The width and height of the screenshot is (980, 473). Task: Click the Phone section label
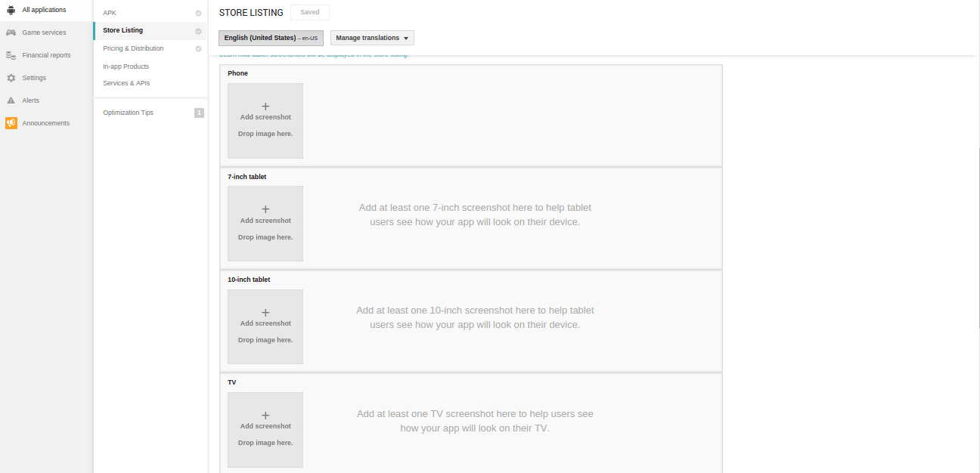tap(237, 73)
